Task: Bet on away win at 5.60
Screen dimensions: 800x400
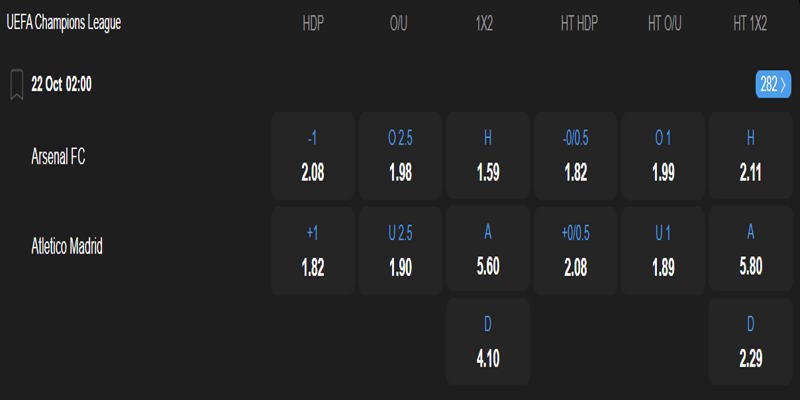Action: 488,252
